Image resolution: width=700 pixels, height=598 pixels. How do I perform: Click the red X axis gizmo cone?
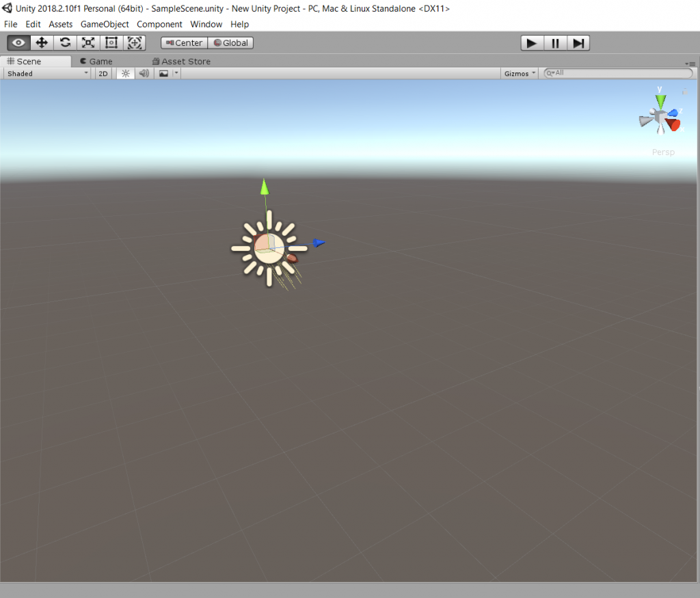click(x=673, y=124)
